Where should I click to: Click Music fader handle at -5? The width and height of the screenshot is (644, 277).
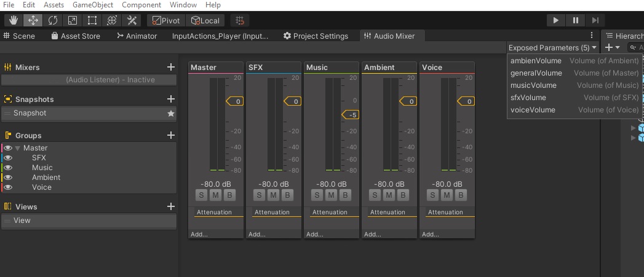pos(351,115)
